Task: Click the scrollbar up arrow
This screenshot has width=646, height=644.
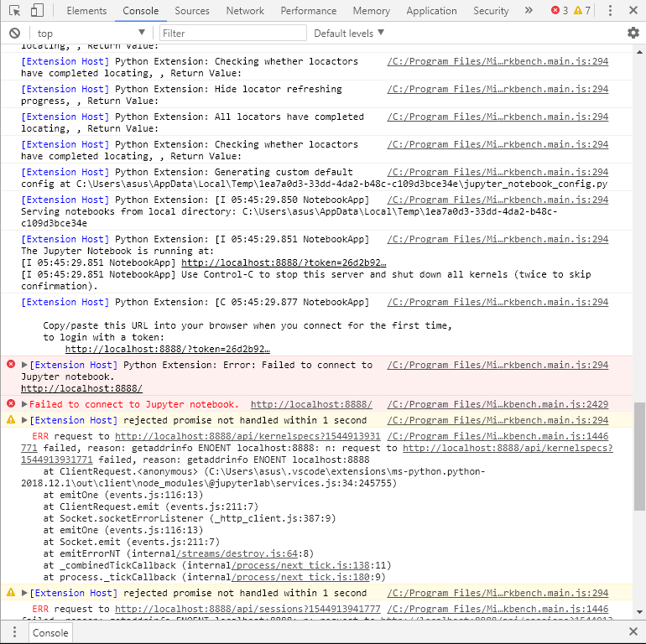Action: [639, 52]
